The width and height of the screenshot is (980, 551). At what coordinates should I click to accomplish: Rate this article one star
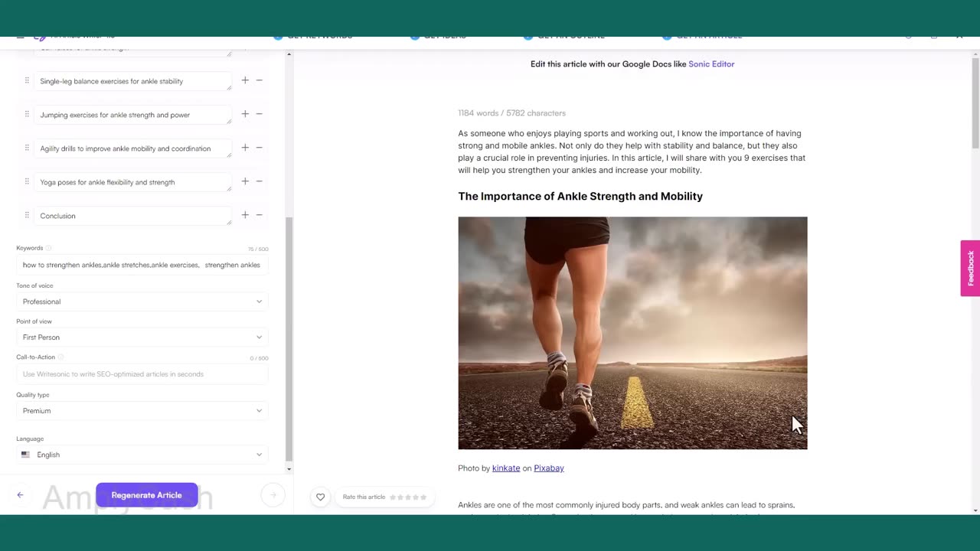(394, 497)
